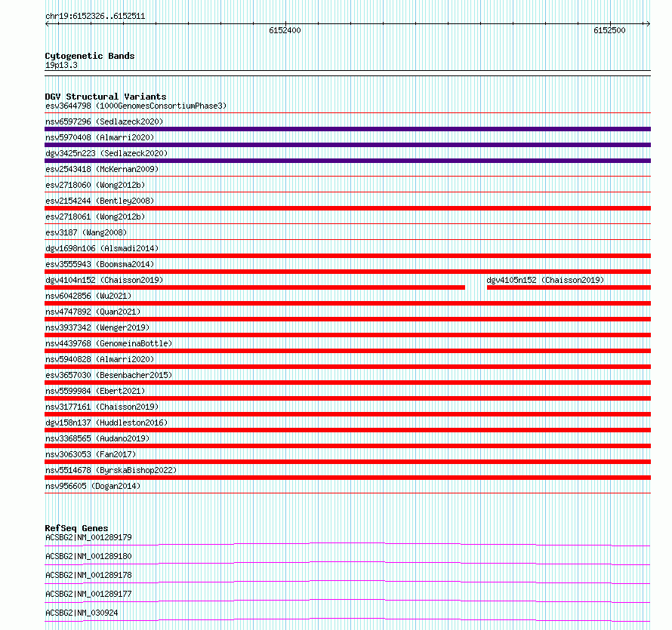Open variant dgv4104n152 (Chaisson2019) label
The image size is (672, 630).
[104, 280]
